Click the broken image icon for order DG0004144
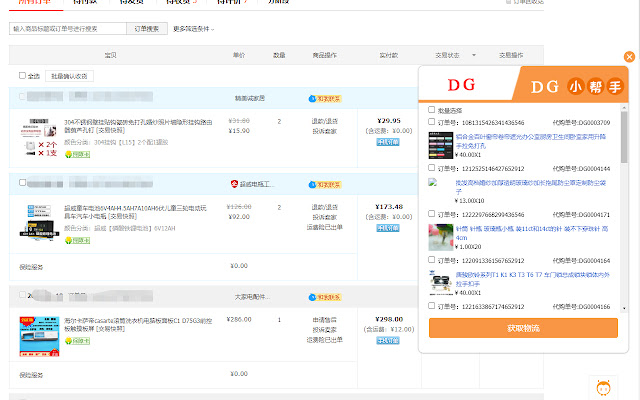640x400 pixels. click(x=433, y=182)
